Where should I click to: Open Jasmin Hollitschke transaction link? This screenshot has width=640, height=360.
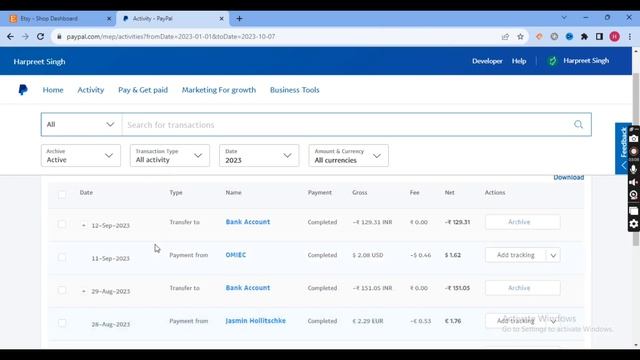256,321
